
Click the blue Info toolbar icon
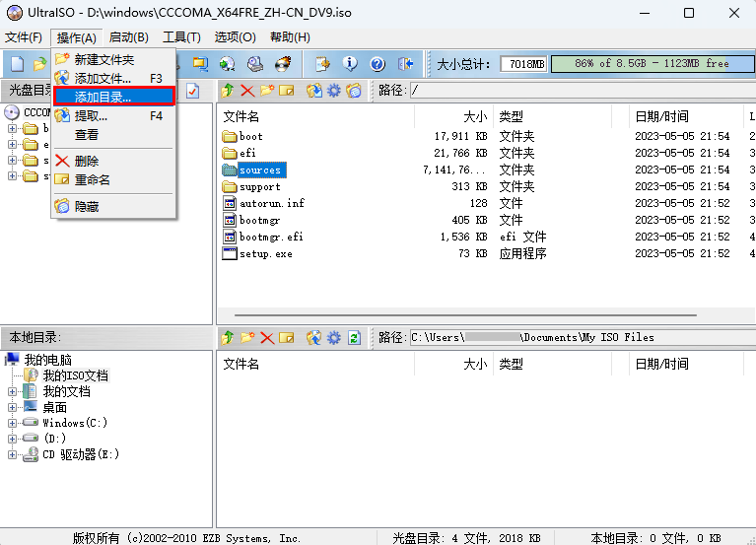(x=350, y=64)
